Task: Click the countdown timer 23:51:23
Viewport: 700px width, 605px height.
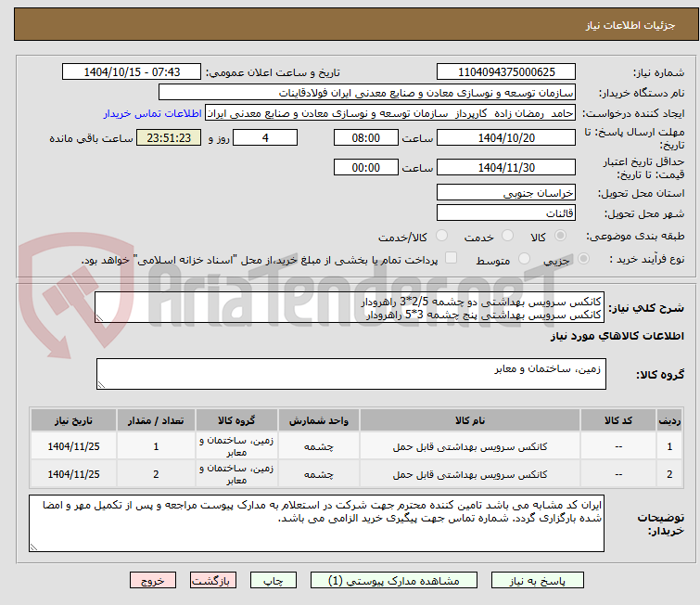Action: (x=169, y=137)
